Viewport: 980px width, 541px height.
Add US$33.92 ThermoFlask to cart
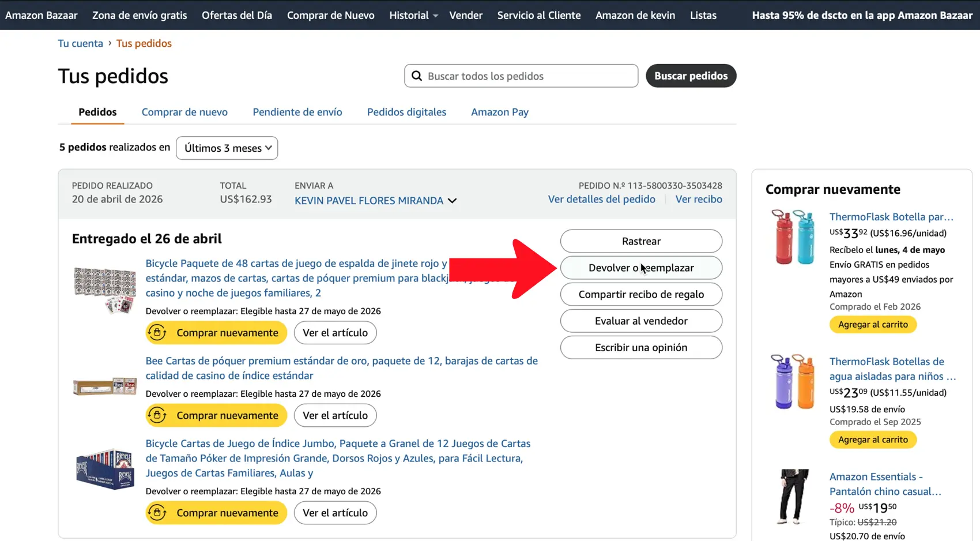coord(873,325)
